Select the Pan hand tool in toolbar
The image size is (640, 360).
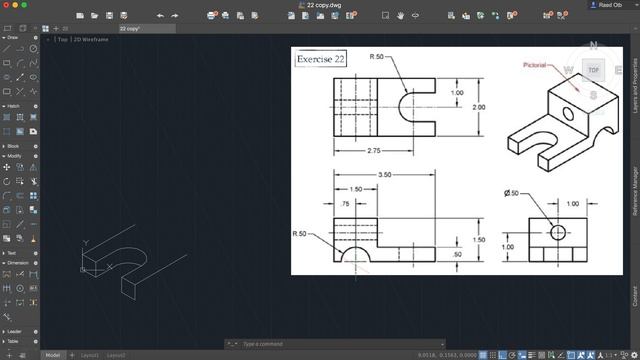pos(400,16)
